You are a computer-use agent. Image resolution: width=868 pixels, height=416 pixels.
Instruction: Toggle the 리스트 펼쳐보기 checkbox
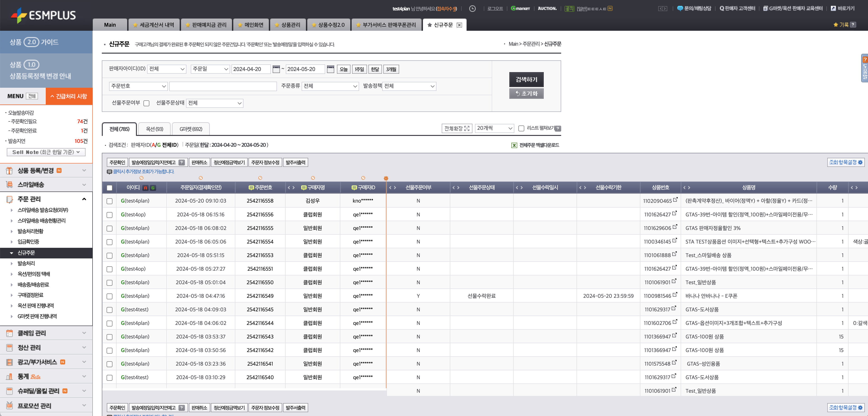click(521, 128)
